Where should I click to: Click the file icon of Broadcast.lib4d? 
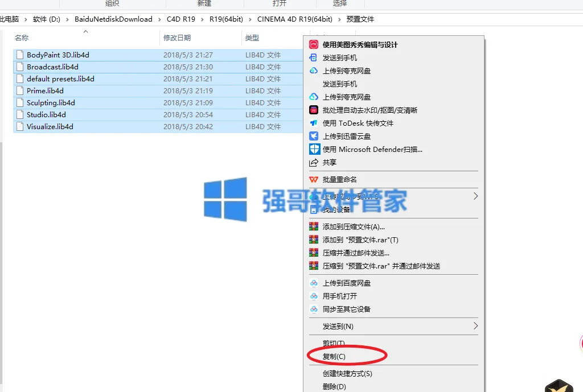click(x=20, y=67)
